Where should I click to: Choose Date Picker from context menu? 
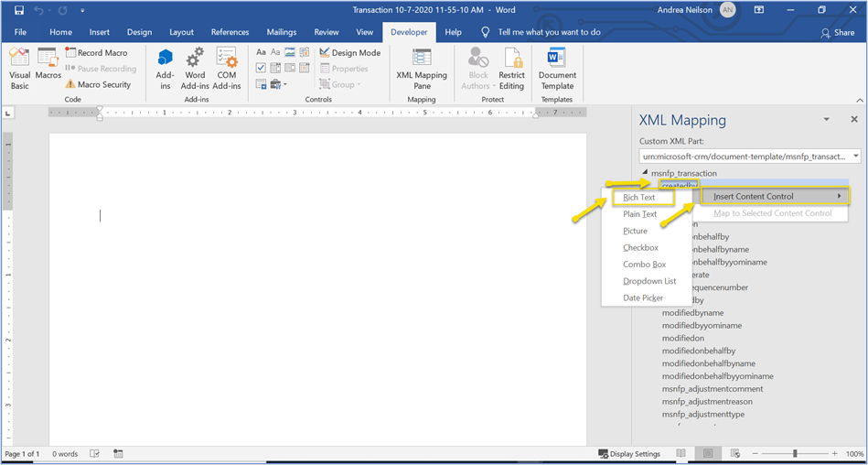(x=643, y=297)
